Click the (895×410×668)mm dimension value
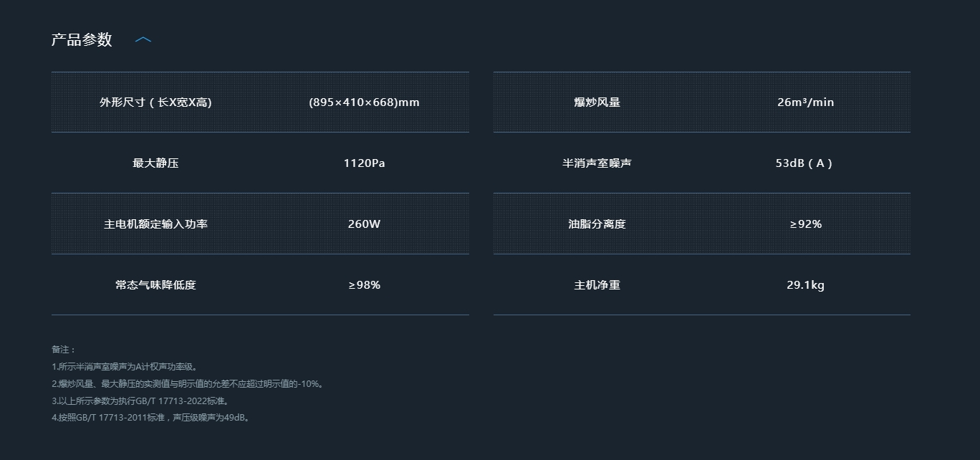980x460 pixels. 364,102
